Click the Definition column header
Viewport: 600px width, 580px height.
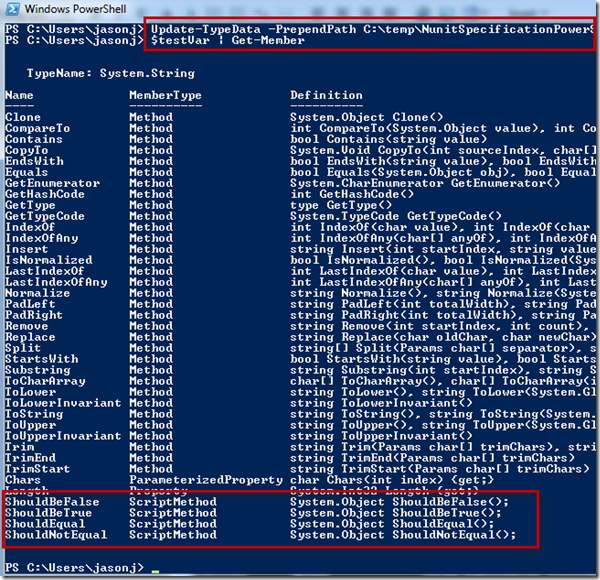(x=326, y=95)
